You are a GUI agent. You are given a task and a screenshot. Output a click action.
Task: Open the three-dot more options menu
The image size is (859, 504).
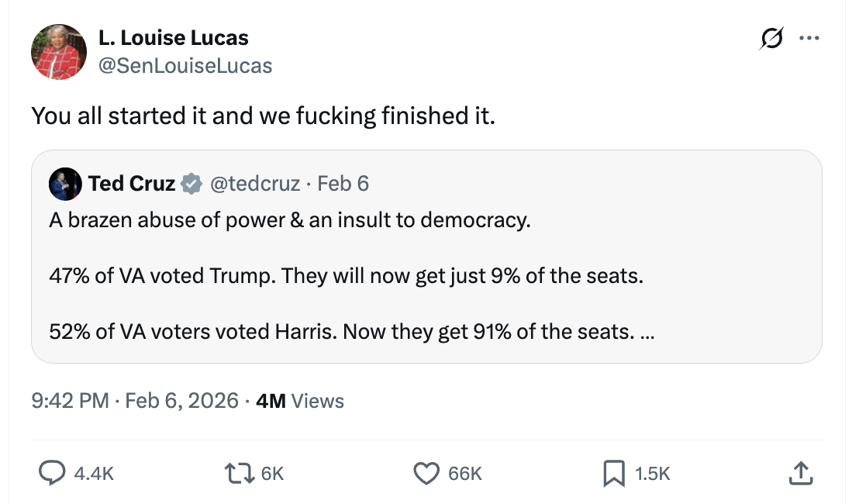809,38
